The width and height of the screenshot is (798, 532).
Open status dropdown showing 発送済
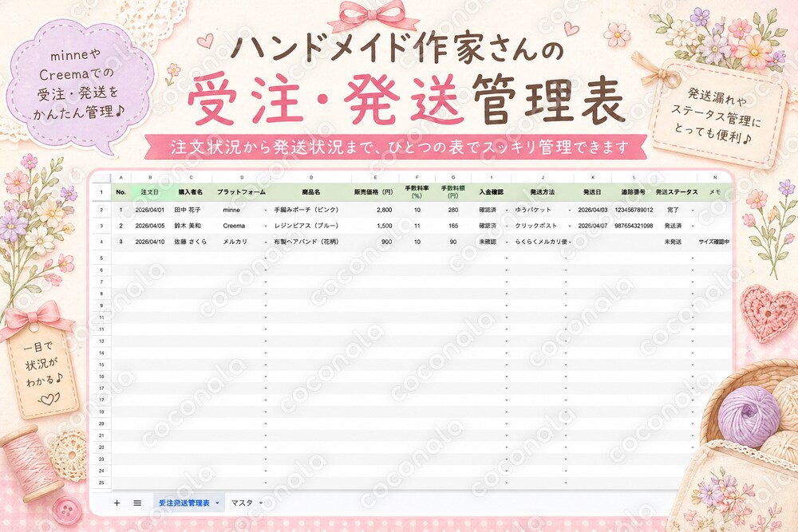pyautogui.click(x=692, y=226)
